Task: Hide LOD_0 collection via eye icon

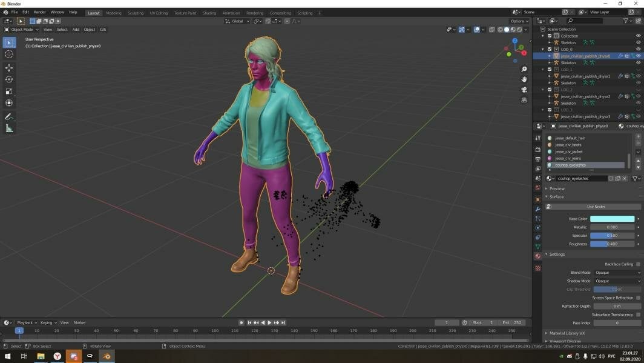Action: (638, 49)
